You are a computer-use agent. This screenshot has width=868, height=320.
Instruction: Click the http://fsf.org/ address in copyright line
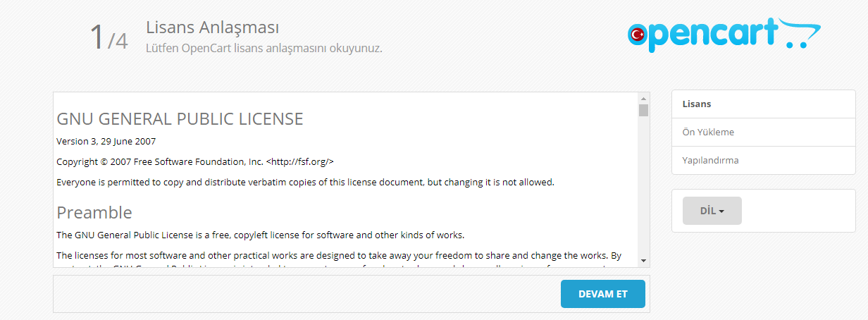point(299,161)
